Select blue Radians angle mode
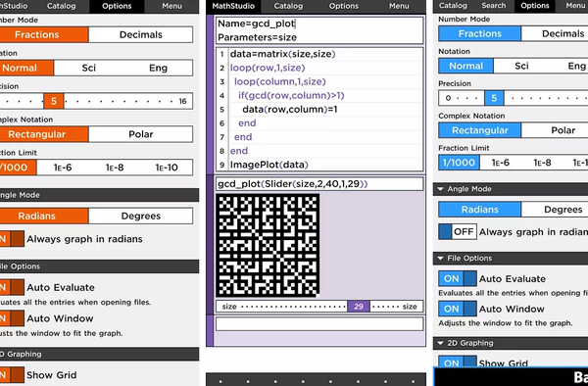 click(479, 209)
